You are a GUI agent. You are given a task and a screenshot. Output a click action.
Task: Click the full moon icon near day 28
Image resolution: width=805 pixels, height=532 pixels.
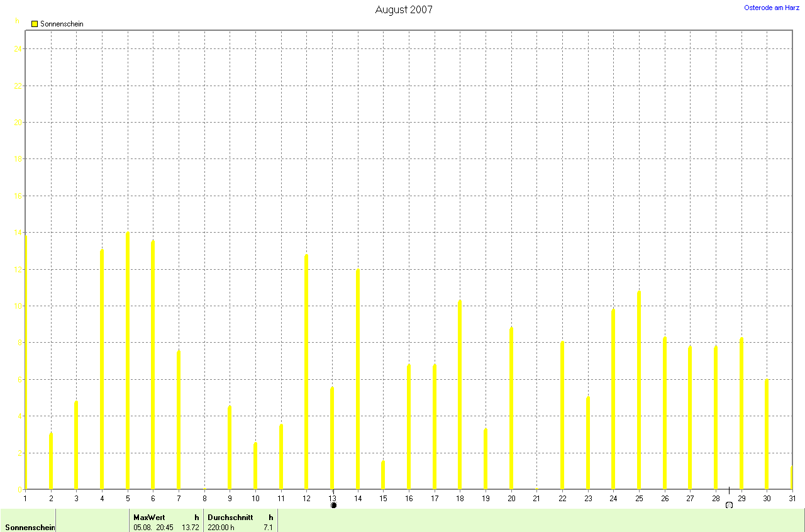click(x=729, y=505)
